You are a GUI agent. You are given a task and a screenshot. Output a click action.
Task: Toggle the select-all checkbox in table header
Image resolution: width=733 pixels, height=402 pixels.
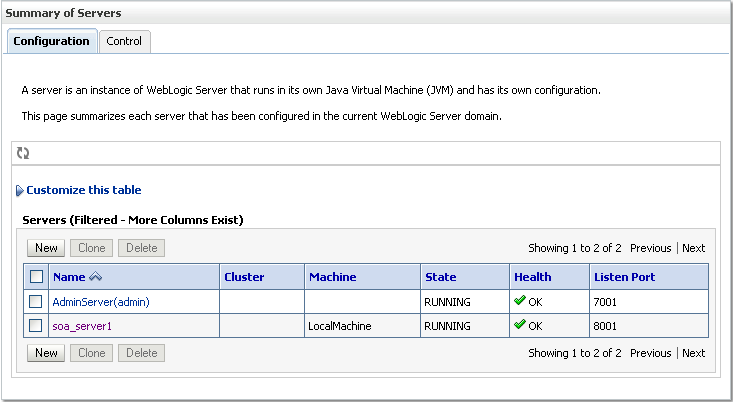[x=36, y=277]
